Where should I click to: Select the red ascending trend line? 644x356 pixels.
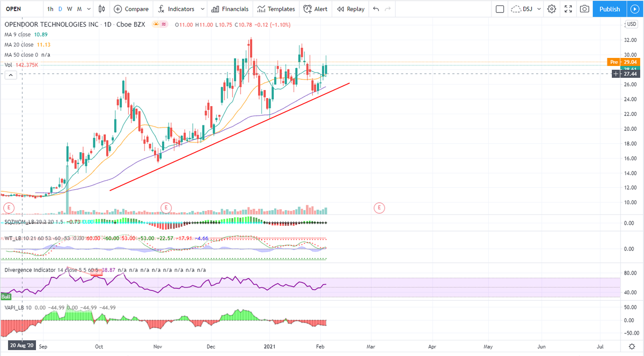pos(230,137)
